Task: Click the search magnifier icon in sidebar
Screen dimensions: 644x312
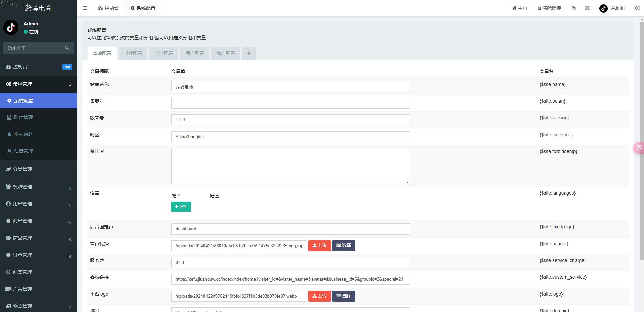Action: click(67, 48)
